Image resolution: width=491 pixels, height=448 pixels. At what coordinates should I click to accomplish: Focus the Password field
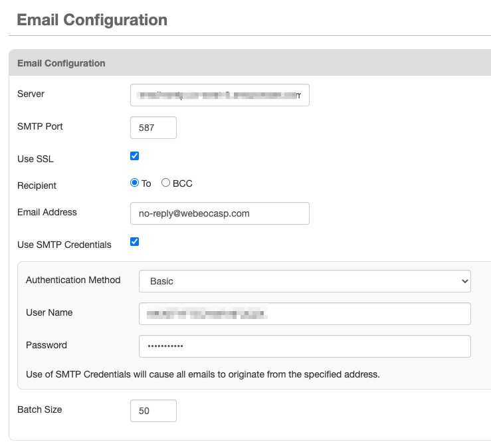point(304,346)
